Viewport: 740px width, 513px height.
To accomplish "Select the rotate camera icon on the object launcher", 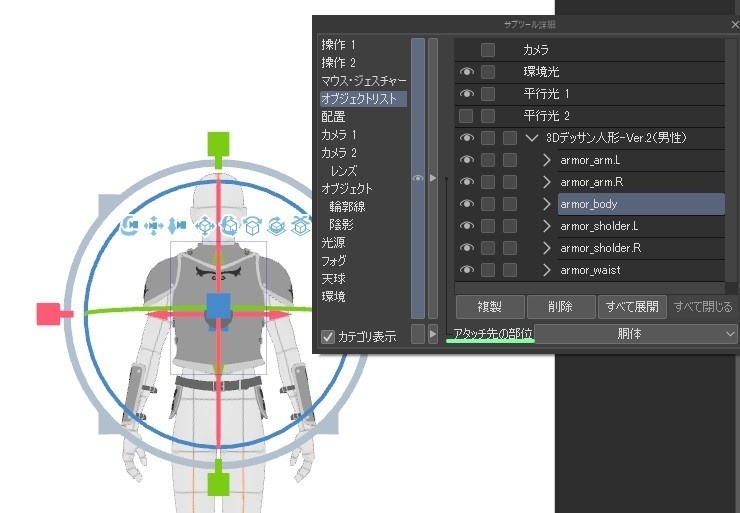I will (x=128, y=226).
